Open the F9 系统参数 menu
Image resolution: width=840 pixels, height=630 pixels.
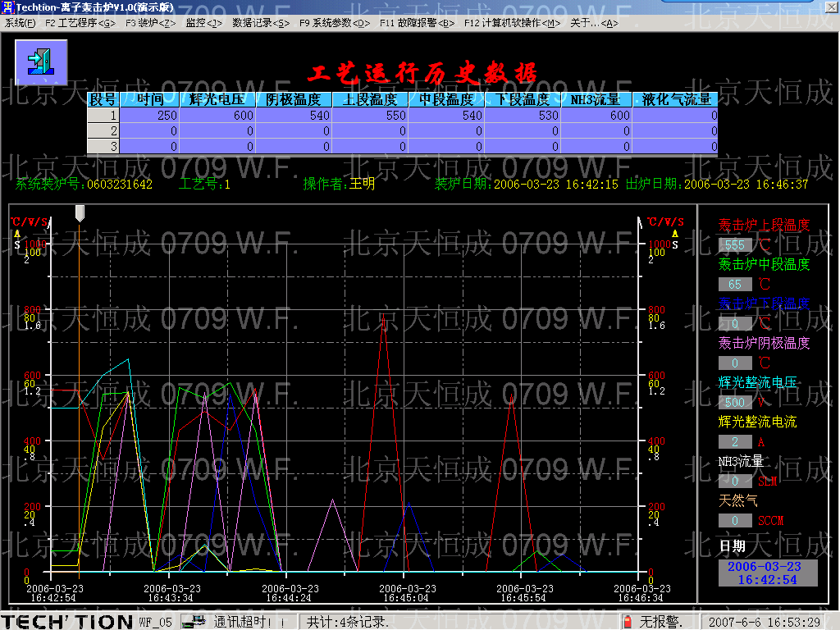[x=335, y=23]
